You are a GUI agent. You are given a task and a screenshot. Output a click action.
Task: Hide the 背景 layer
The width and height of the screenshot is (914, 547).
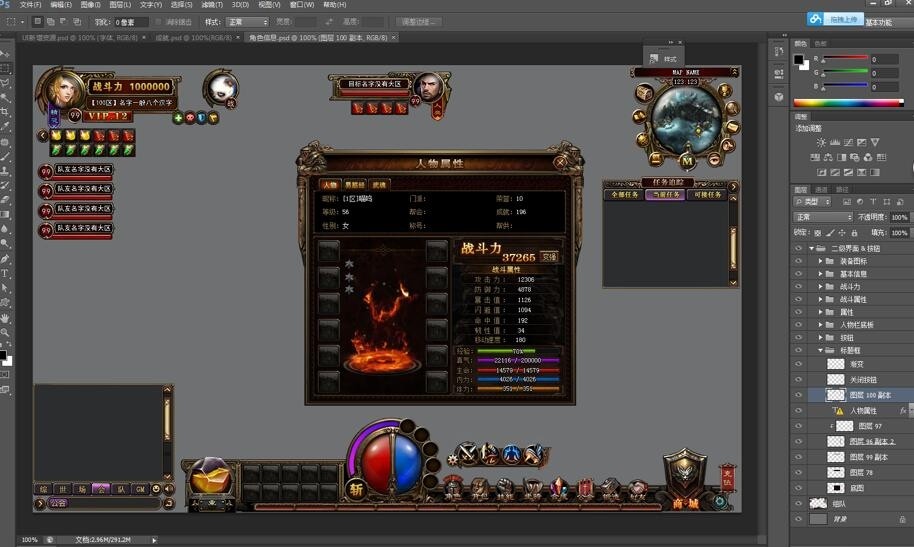click(x=799, y=519)
